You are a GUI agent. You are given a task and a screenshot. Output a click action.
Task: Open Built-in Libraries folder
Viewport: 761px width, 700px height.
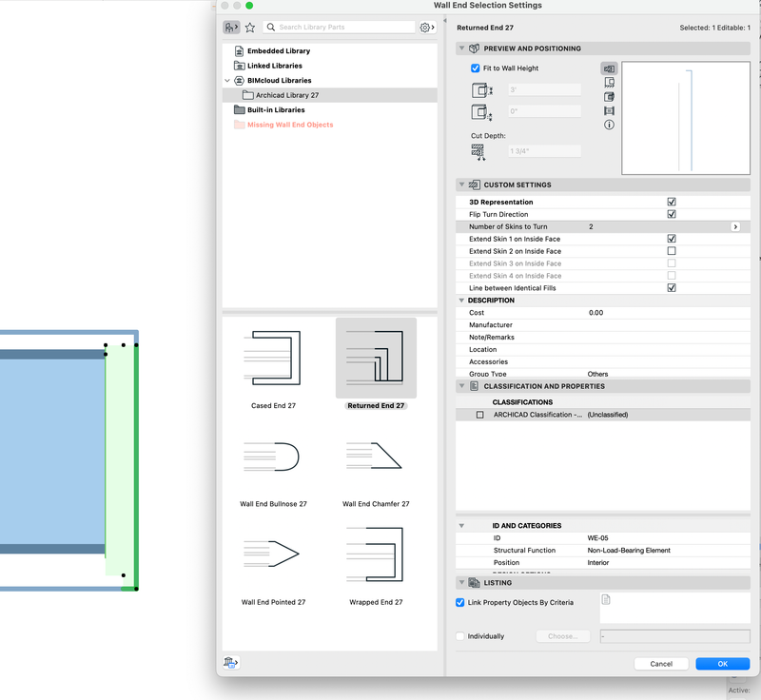click(x=276, y=109)
